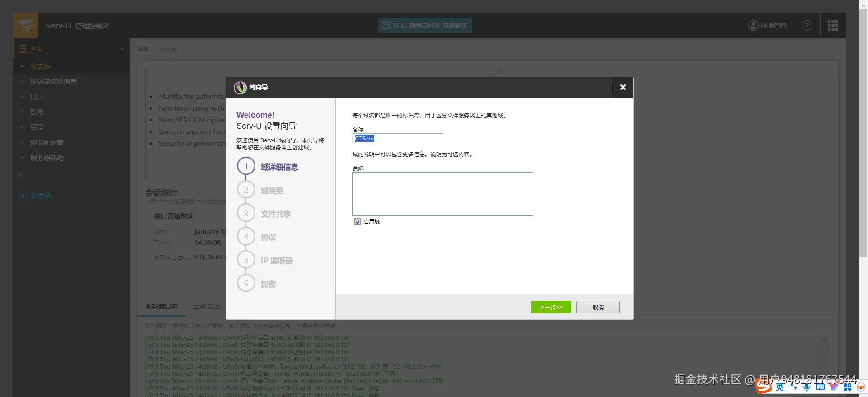This screenshot has width=868, height=397.
Task: Click the microphone icon in IME toolbar
Action: (x=807, y=387)
